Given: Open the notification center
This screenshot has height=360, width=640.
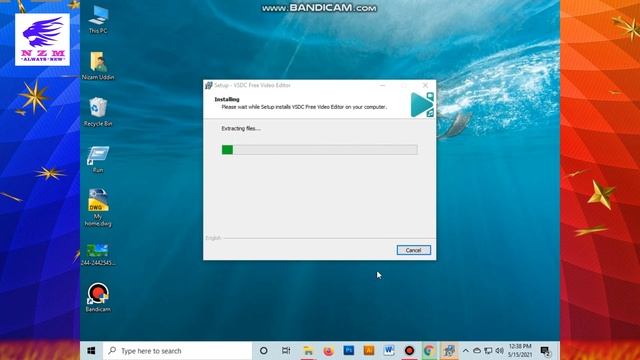Looking at the screenshot, I should (x=545, y=351).
